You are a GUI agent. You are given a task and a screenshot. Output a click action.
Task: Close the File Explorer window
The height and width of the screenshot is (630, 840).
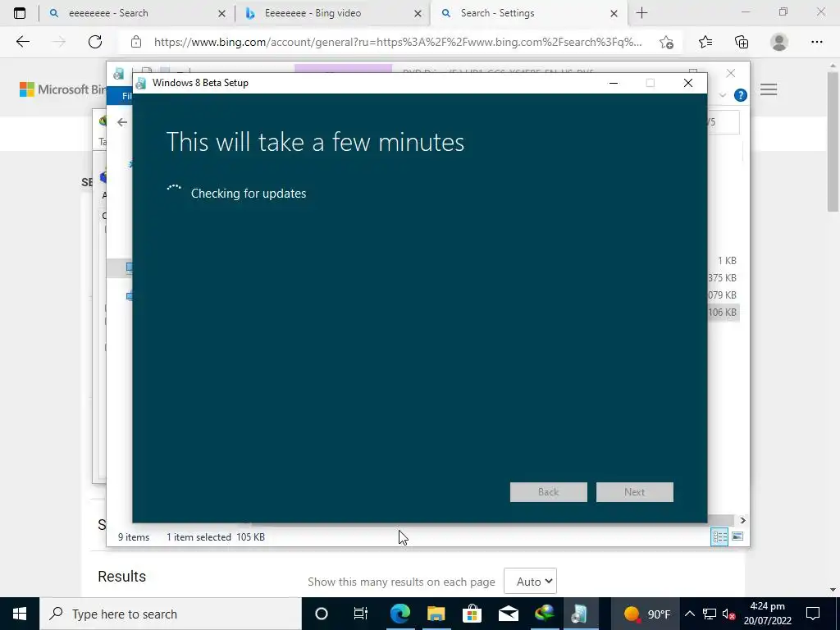point(731,73)
